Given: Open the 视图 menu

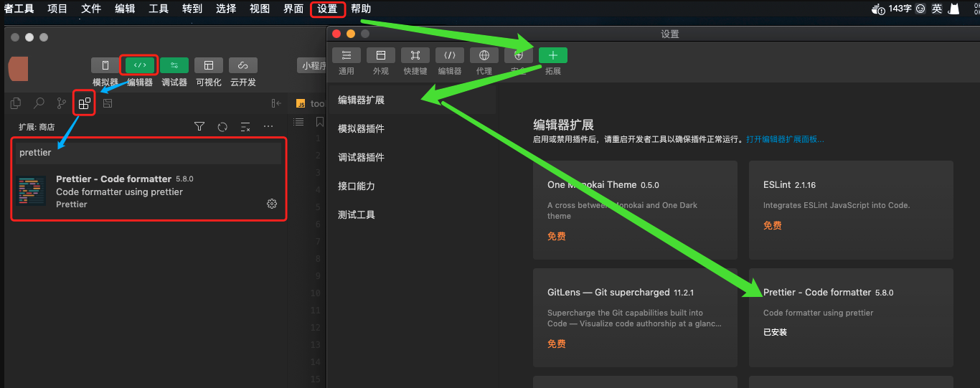Looking at the screenshot, I should coord(260,9).
